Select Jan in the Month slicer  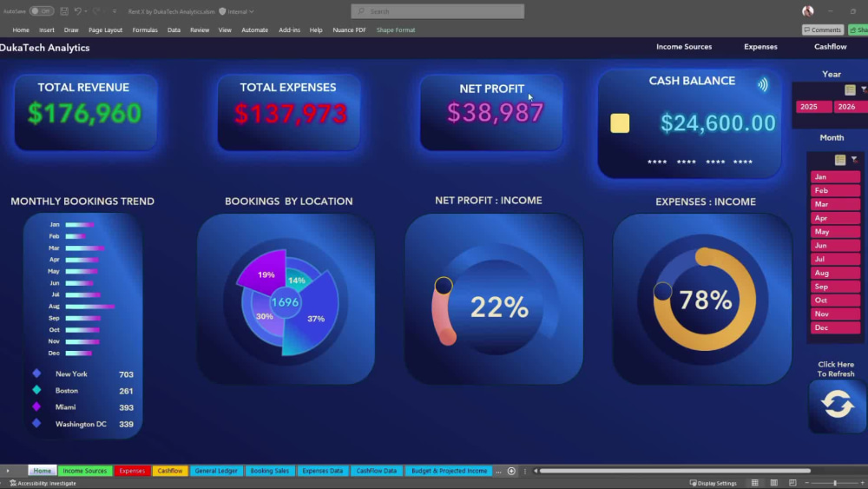click(x=835, y=176)
